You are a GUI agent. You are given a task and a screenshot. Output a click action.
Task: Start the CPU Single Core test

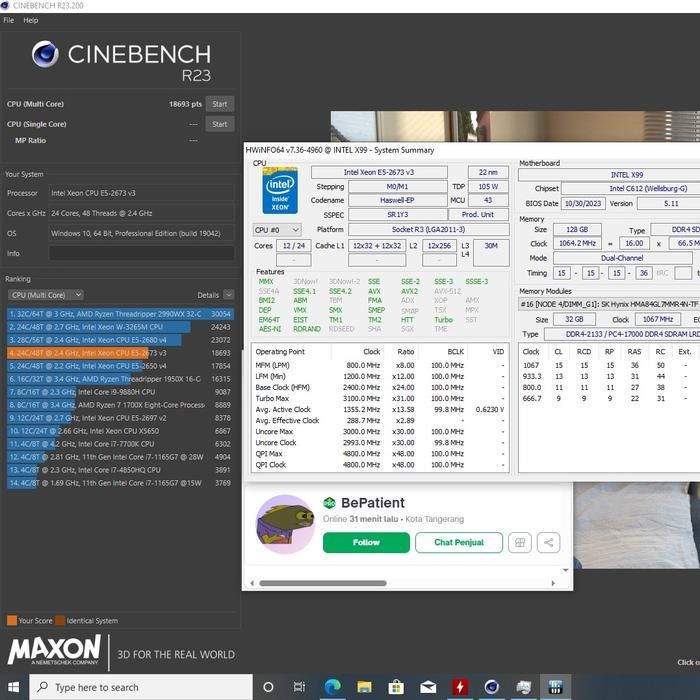point(219,124)
